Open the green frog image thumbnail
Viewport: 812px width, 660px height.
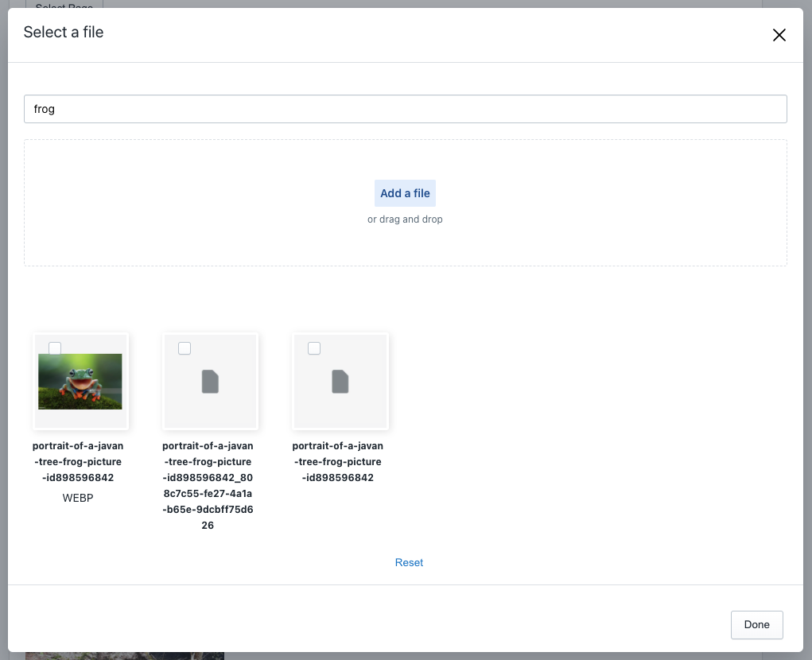tap(80, 381)
